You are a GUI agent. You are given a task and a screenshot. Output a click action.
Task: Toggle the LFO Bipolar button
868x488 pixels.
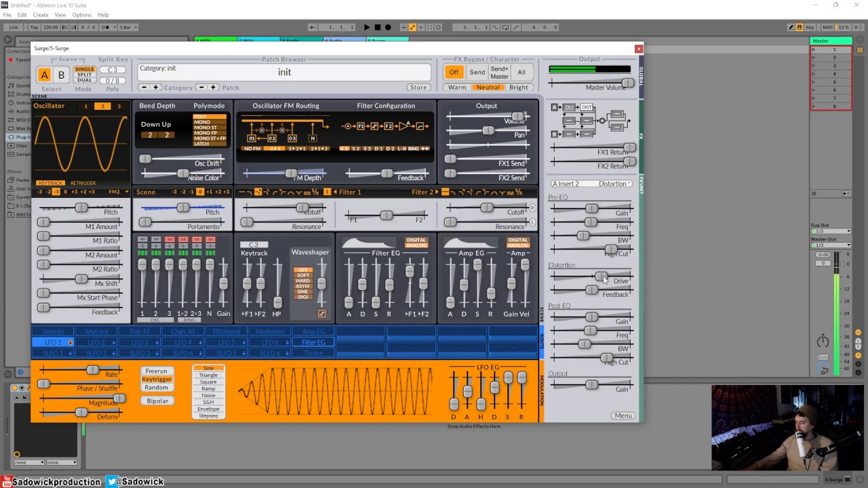coord(157,401)
